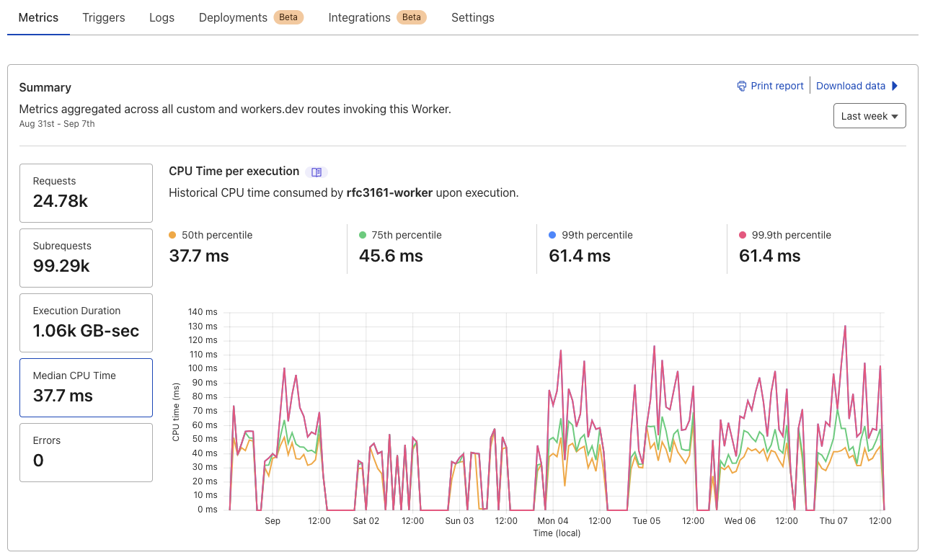Open the documentation icon next to CPU Time per execution
Viewport: 925px width, 560px height.
(317, 172)
